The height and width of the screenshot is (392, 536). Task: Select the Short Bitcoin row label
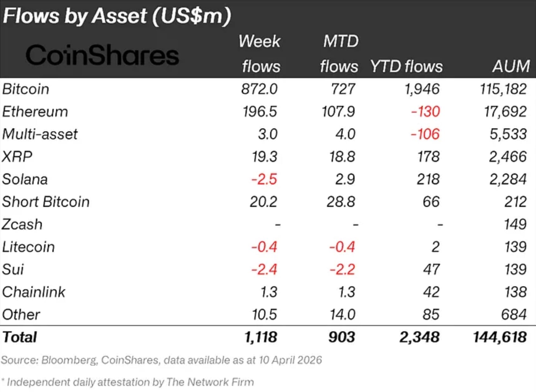click(46, 202)
